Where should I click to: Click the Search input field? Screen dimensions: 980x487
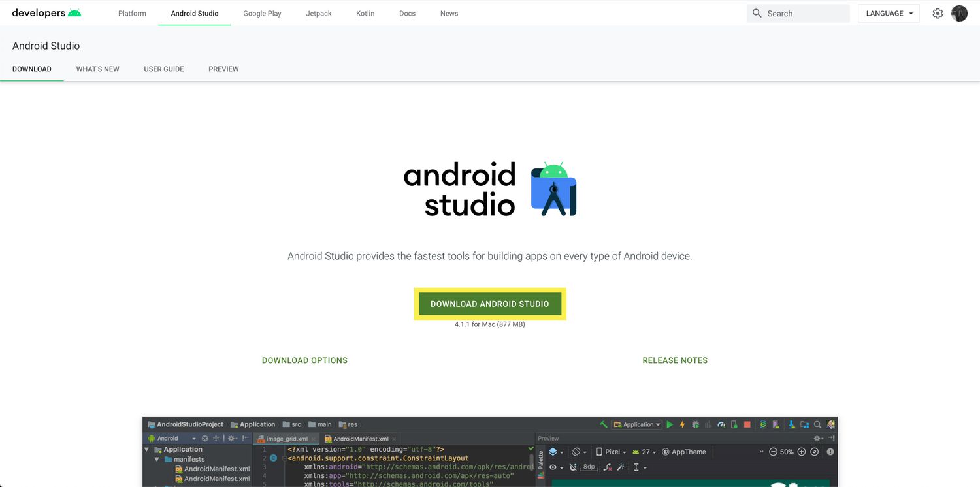click(x=798, y=13)
